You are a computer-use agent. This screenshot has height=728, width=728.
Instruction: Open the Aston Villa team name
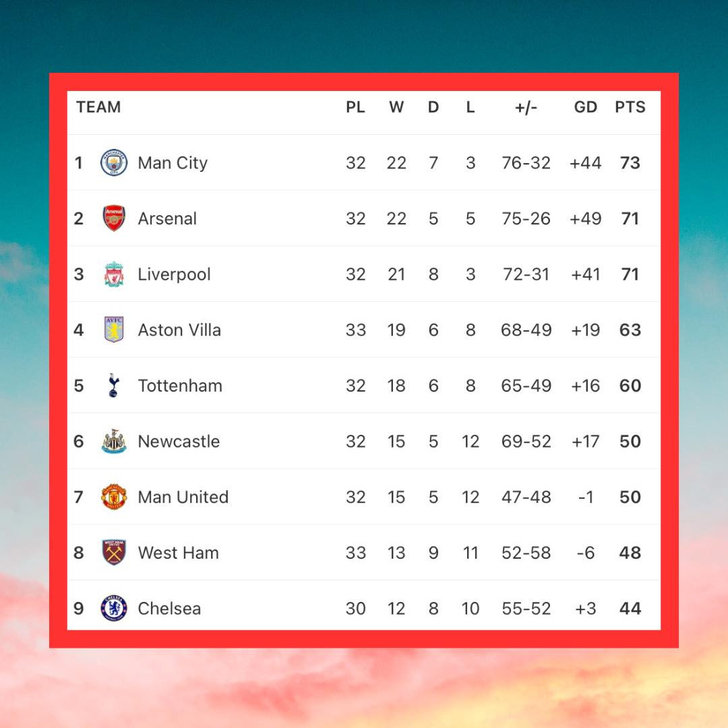pos(179,330)
